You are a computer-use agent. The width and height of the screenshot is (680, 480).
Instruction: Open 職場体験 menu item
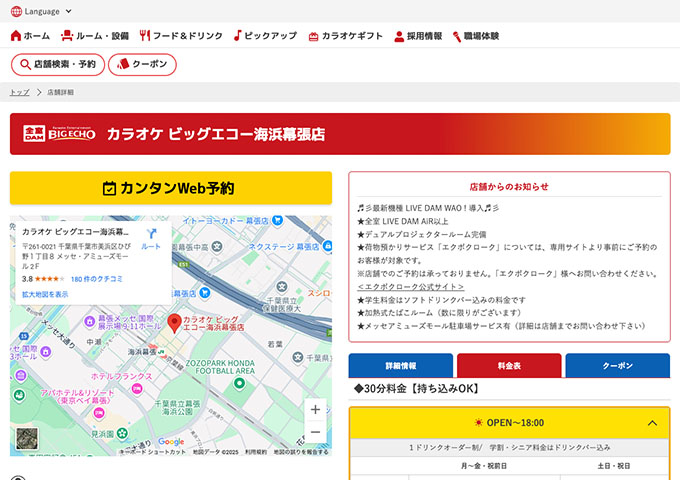point(476,36)
